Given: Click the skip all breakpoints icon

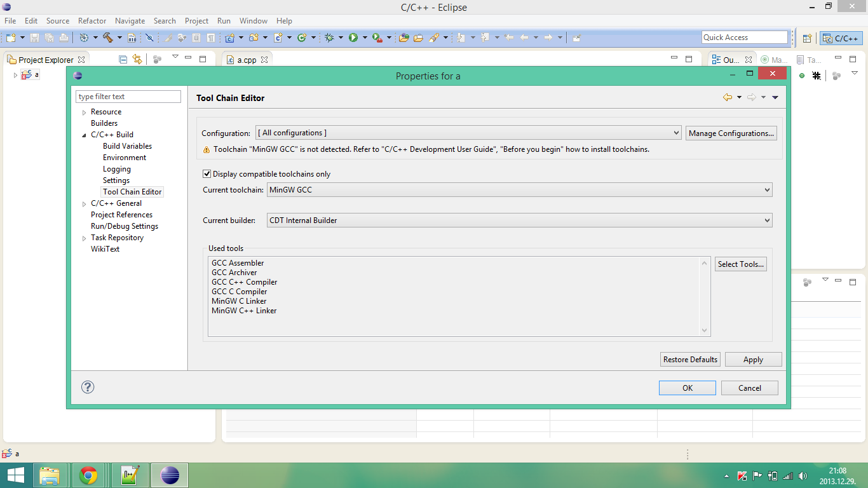Looking at the screenshot, I should (x=149, y=37).
